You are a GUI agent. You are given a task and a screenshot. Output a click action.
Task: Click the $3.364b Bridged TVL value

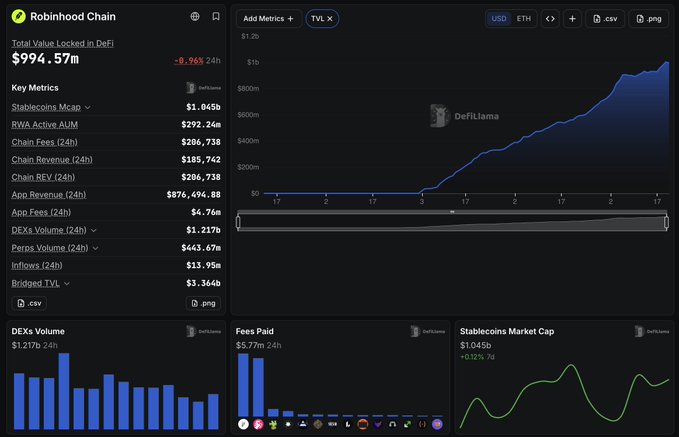(x=203, y=283)
